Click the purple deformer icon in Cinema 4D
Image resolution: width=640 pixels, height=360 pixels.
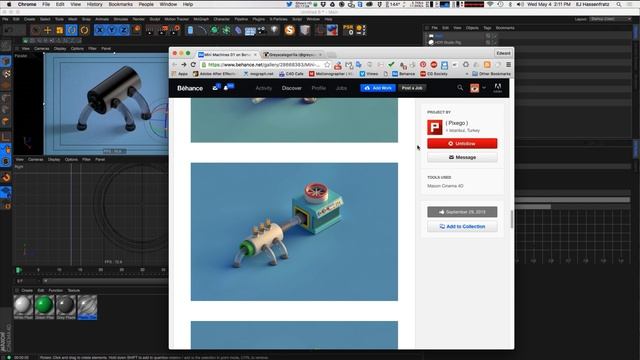(x=238, y=30)
